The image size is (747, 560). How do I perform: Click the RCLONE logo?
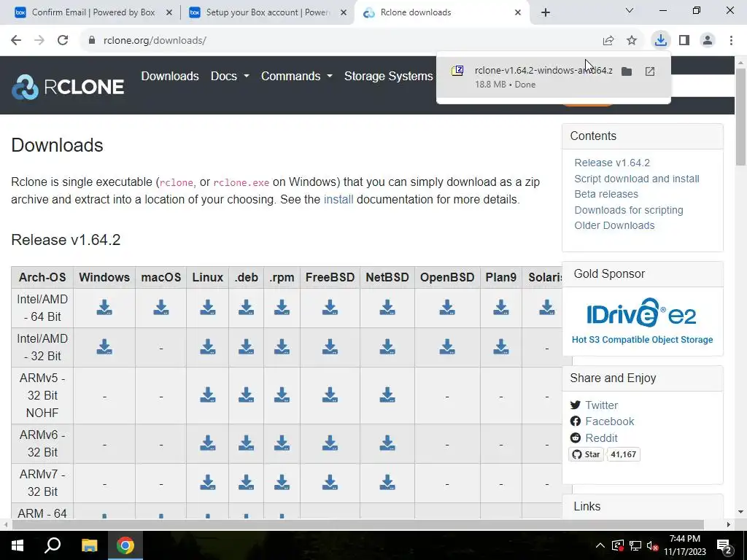click(68, 87)
